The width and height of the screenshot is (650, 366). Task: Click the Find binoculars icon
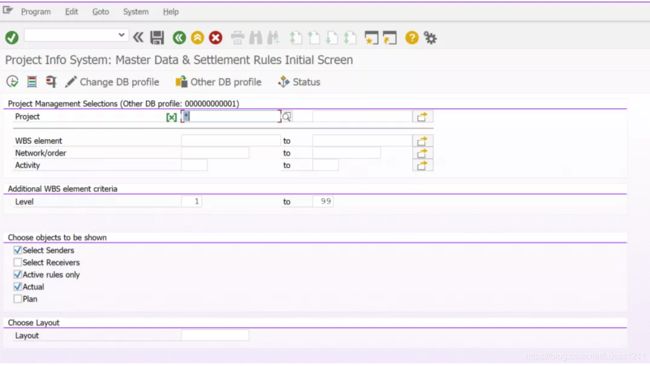256,38
